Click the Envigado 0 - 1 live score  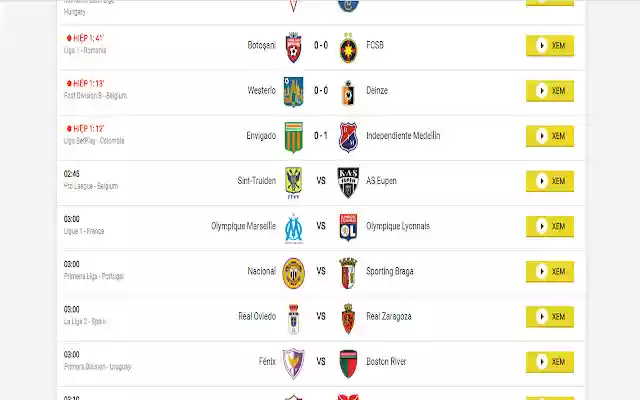(x=320, y=136)
